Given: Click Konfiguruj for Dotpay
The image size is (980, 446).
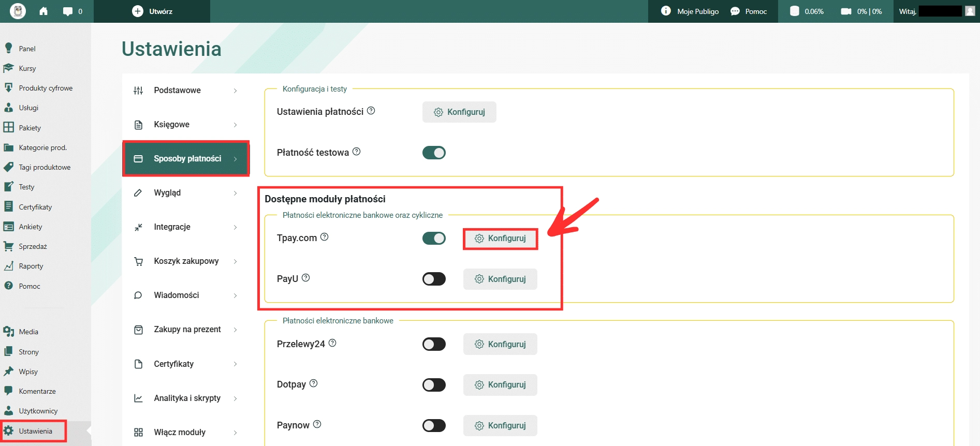Looking at the screenshot, I should [500, 385].
